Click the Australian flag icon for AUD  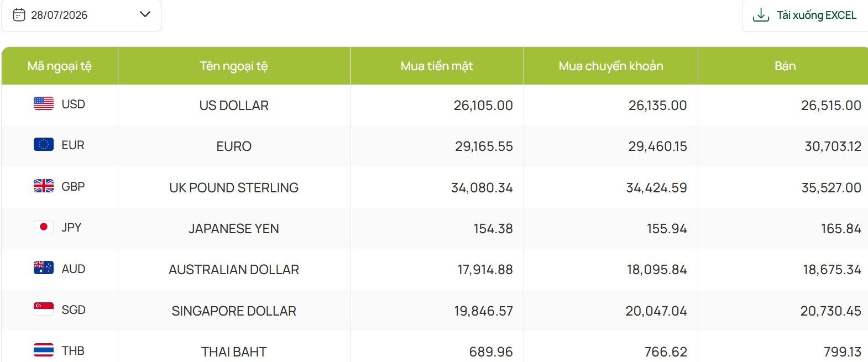click(44, 267)
